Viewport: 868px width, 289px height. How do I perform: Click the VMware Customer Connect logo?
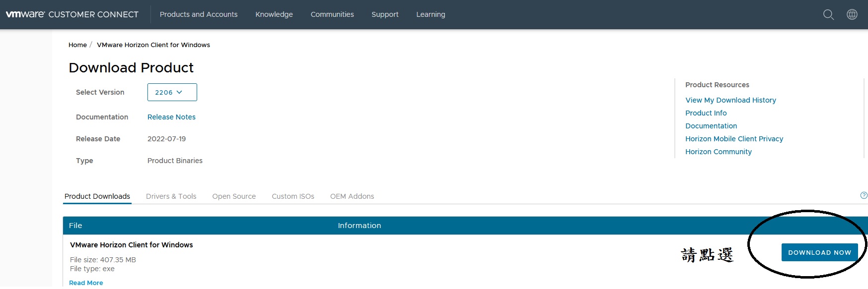click(x=72, y=14)
